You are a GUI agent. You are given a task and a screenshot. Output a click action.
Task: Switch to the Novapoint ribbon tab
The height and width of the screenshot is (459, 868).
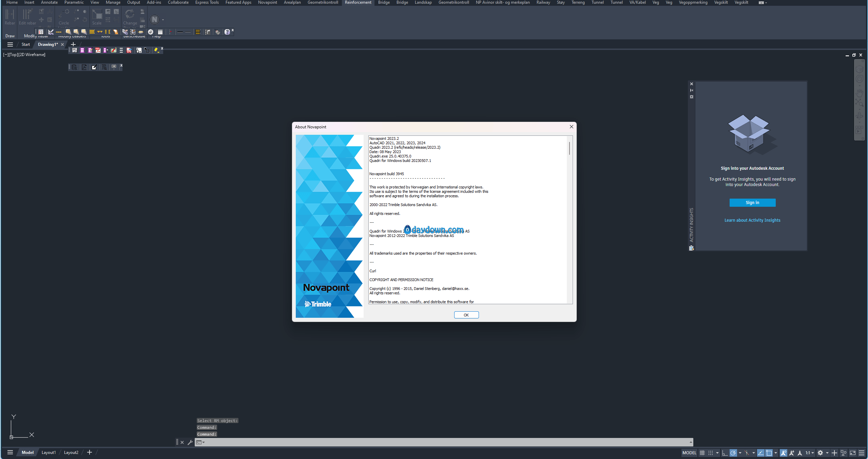(268, 2)
